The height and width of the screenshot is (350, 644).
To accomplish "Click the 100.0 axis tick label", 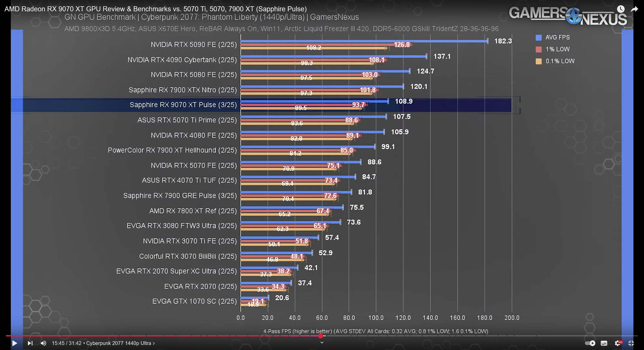I will [x=376, y=318].
